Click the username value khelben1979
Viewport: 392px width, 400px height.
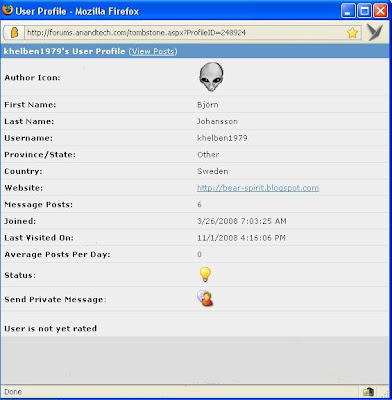[x=222, y=138]
